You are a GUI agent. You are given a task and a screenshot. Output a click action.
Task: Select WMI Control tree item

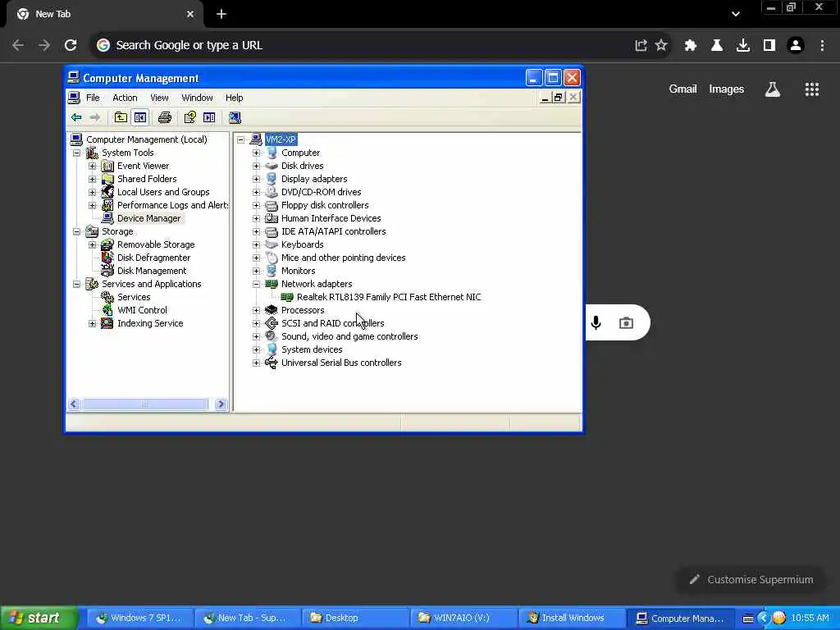click(x=142, y=310)
